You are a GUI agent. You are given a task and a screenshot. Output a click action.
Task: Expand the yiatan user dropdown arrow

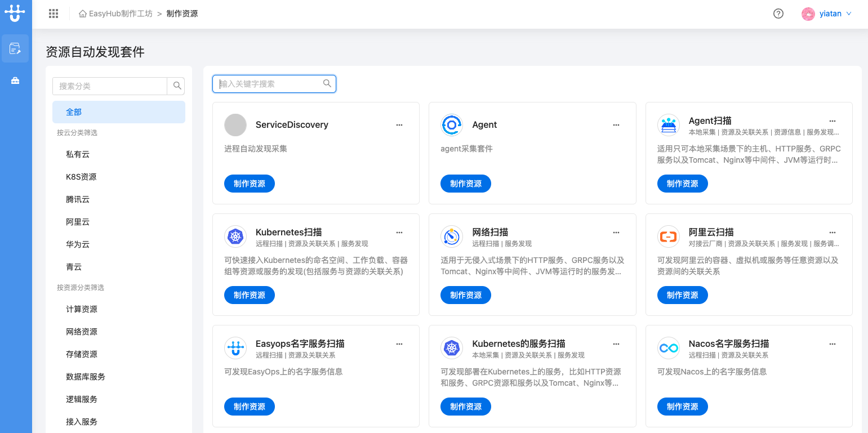tap(848, 14)
